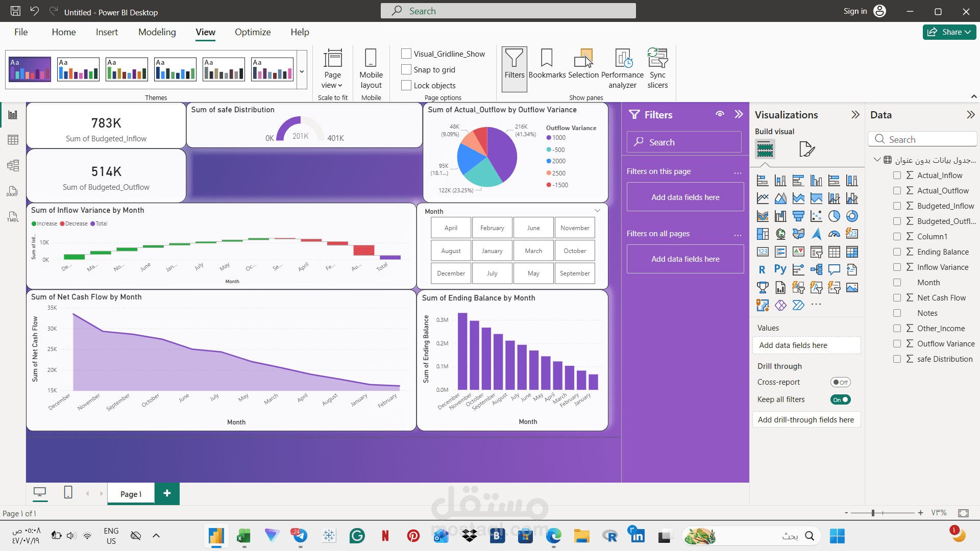
Task: Click the Share button
Action: tap(949, 32)
